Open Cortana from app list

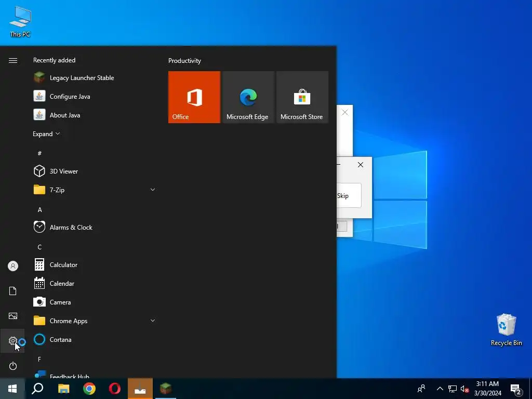tap(95, 339)
